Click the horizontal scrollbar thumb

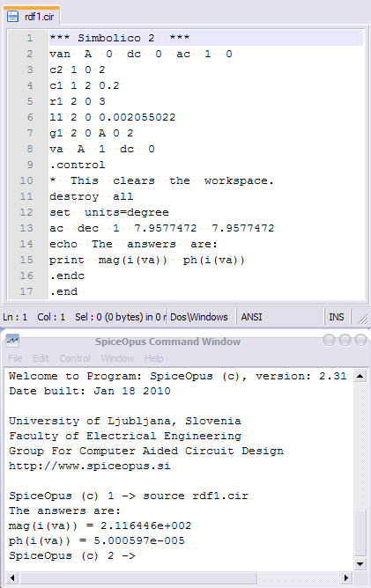138,577
